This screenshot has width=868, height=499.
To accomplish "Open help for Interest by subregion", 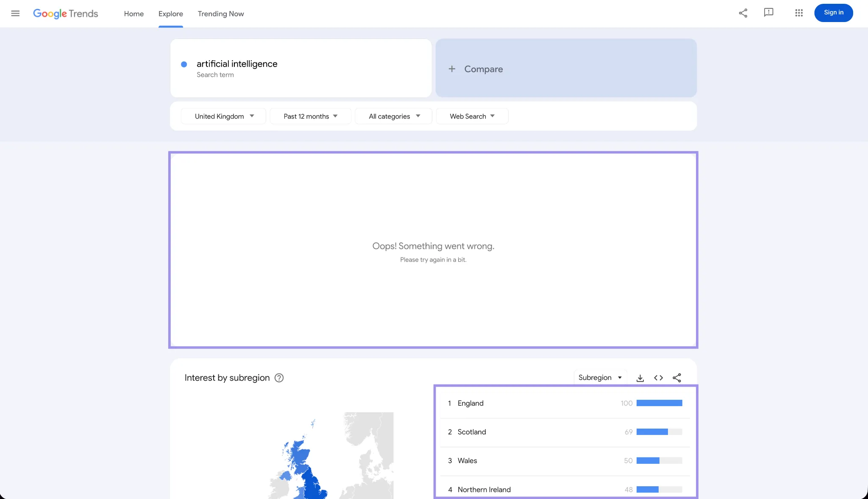I will click(279, 378).
